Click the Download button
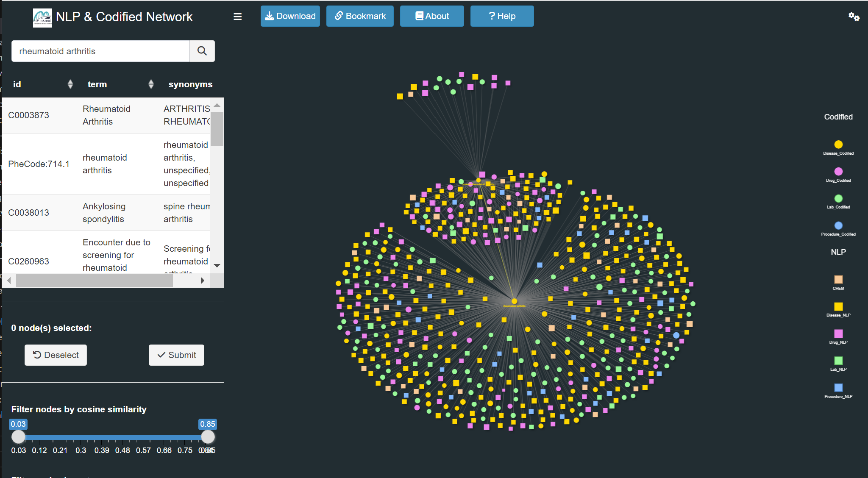Screen dimensions: 868x478 click(290, 16)
